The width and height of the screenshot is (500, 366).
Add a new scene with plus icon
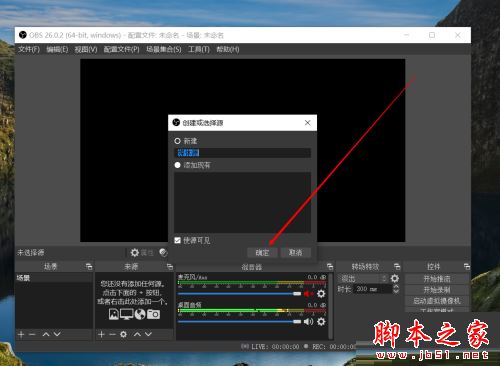point(21,334)
